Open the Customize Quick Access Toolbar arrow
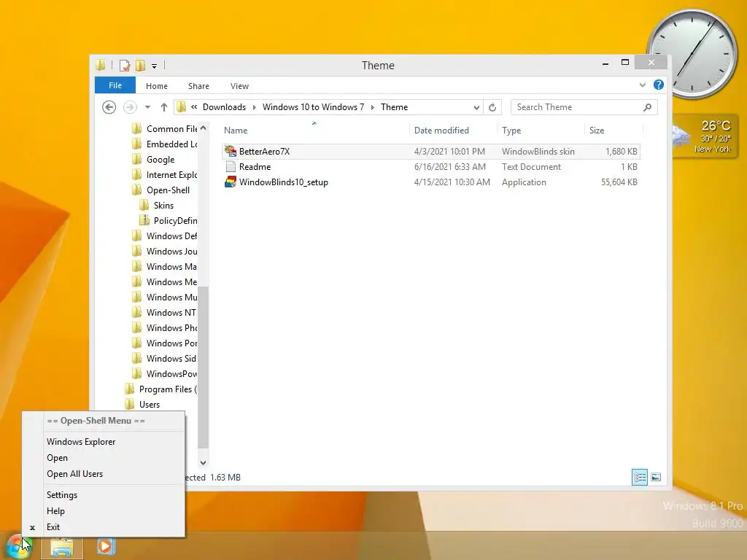Screen dimensions: 747x560 click(x=154, y=66)
